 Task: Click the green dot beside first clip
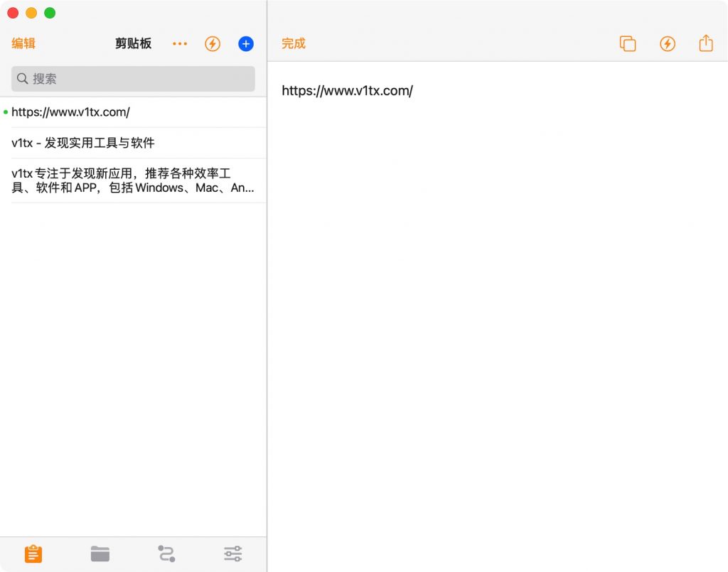click(6, 112)
